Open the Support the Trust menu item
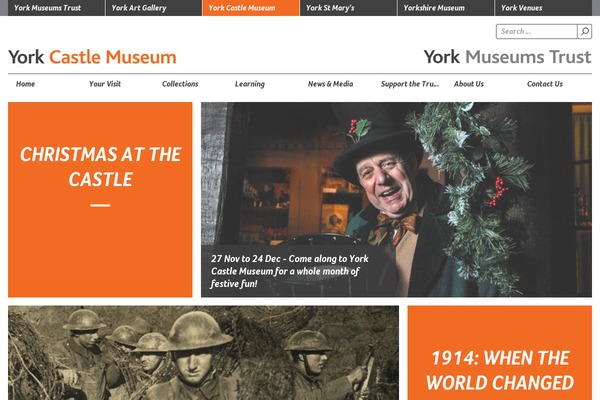This screenshot has height=400, width=600. pos(410,84)
